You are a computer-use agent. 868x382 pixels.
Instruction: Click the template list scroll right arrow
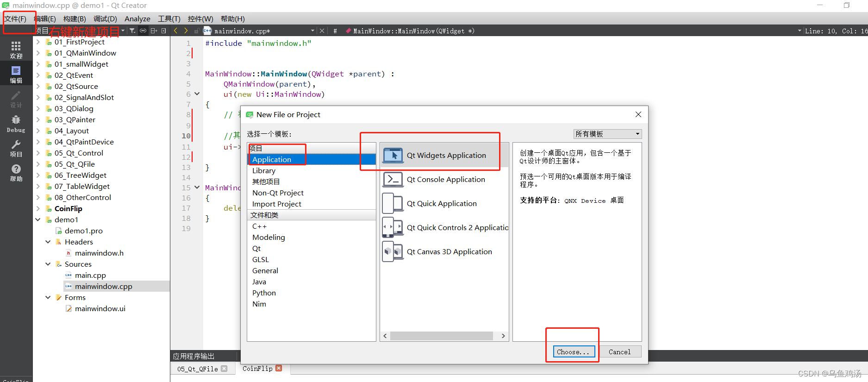[503, 336]
